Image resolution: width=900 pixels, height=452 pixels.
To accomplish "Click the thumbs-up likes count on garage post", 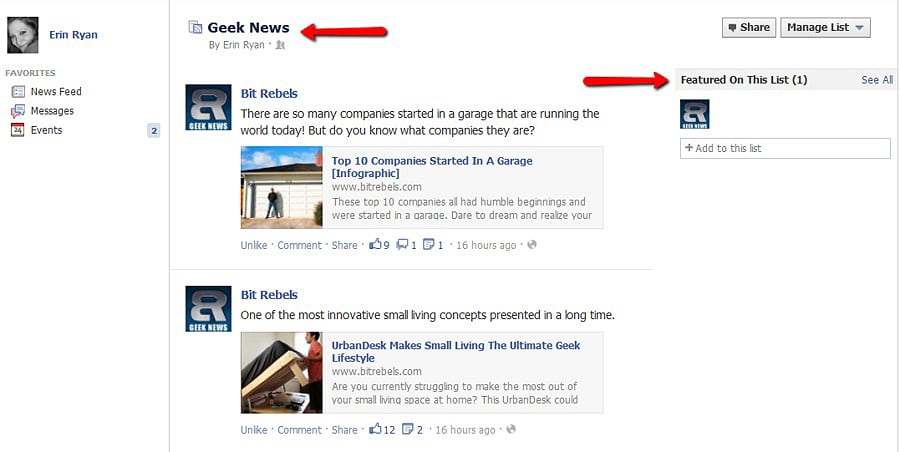I will tap(379, 245).
